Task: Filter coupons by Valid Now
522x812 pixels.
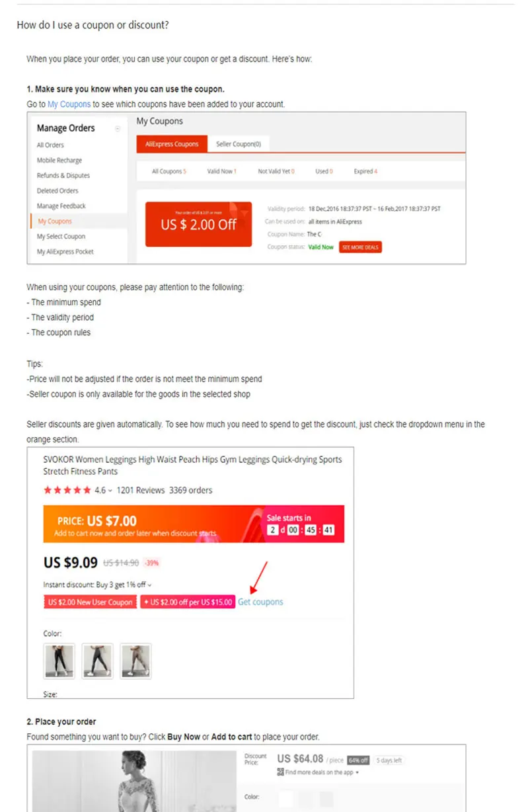Action: [x=221, y=171]
